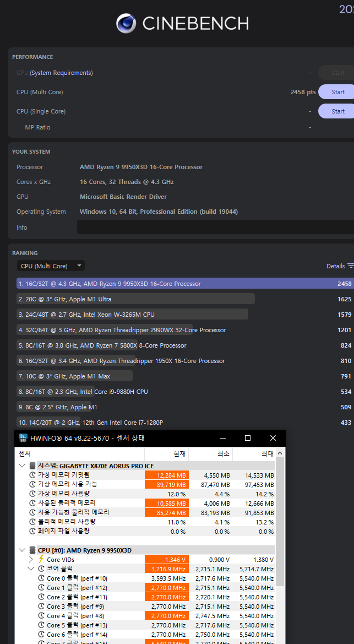Screen dimensions: 354x644
Task: Click the HWiNFO app icon in title bar
Action: tap(23, 438)
